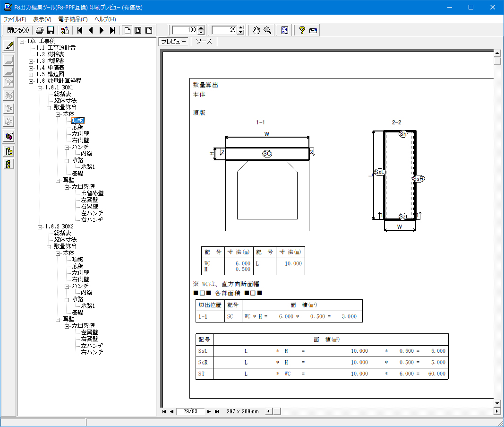Select the third page layout view icon
The image size is (504, 427).
click(148, 30)
